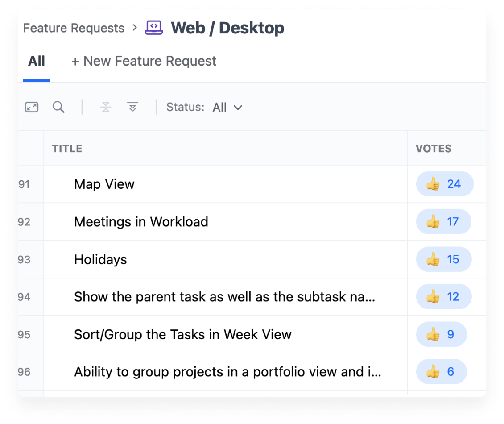
Task: Click the collapse all rows icon
Action: tap(106, 107)
